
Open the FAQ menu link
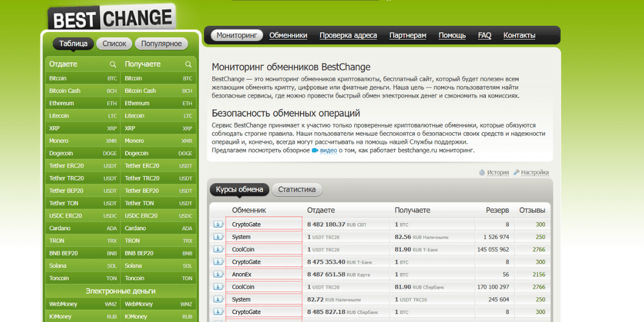click(485, 35)
